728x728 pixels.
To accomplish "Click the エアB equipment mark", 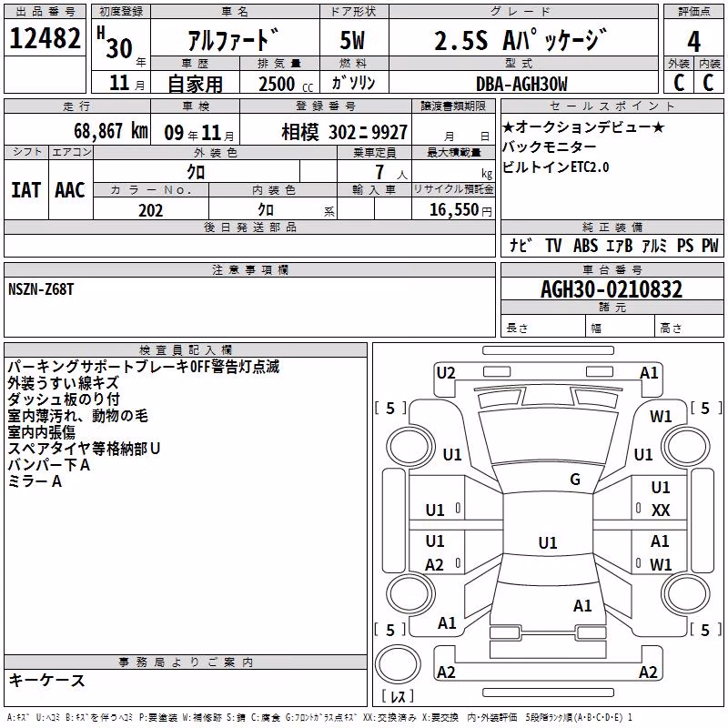I will (x=620, y=245).
